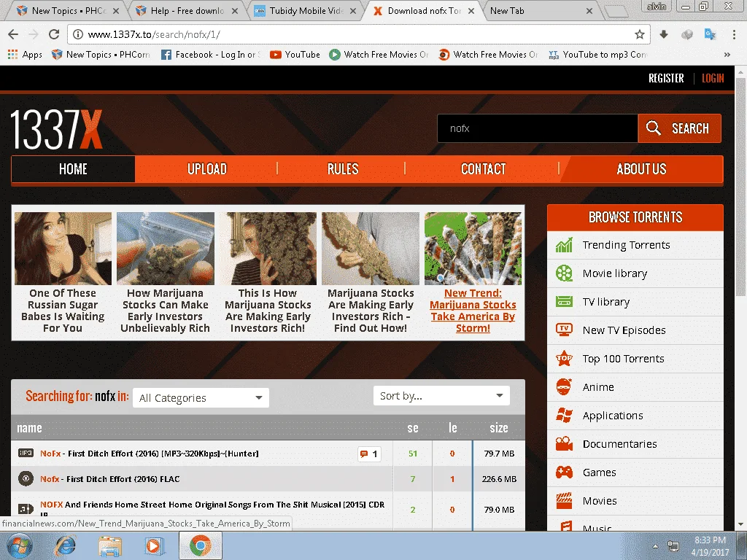Go back with the browser back arrow
747x560 pixels.
pos(13,34)
